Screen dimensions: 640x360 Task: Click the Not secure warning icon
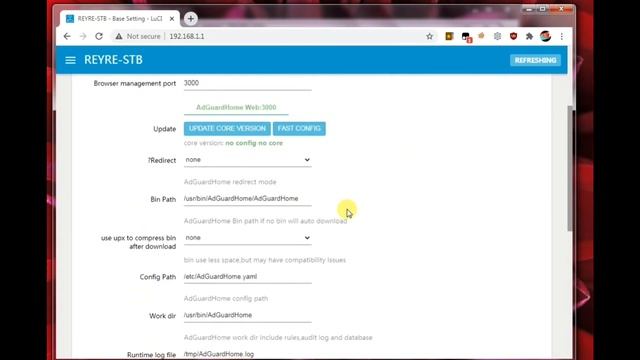coord(119,36)
